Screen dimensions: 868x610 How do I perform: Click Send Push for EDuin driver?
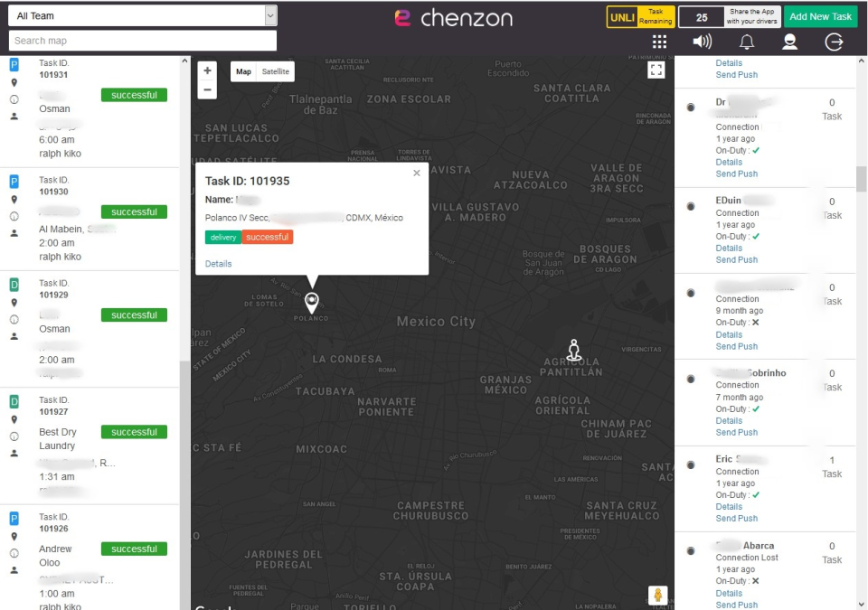tap(737, 259)
